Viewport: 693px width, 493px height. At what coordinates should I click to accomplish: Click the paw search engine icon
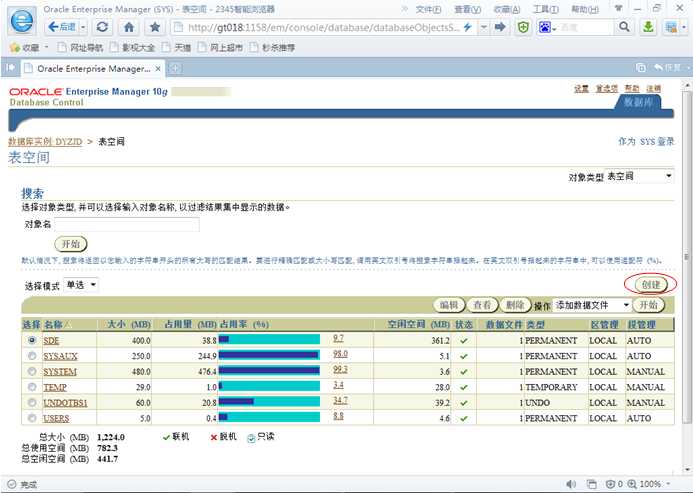click(544, 27)
